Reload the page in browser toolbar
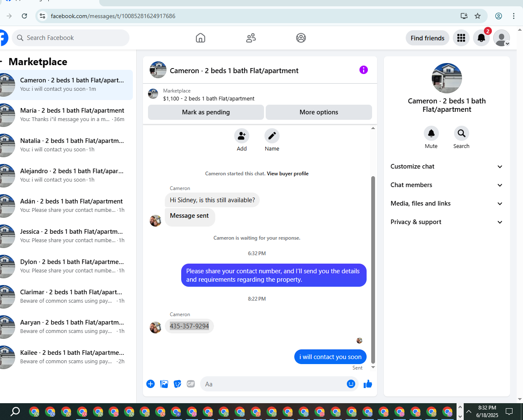Image resolution: width=523 pixels, height=420 pixels. click(x=24, y=16)
